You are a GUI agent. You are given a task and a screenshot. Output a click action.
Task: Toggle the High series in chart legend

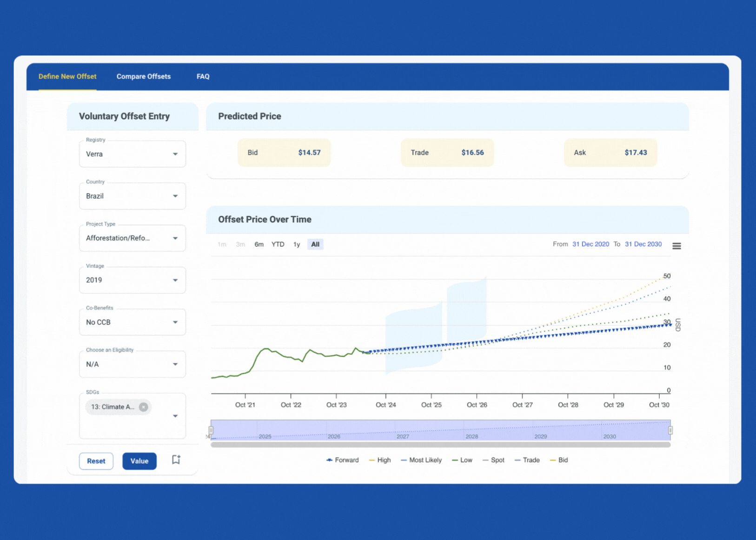coord(379,460)
